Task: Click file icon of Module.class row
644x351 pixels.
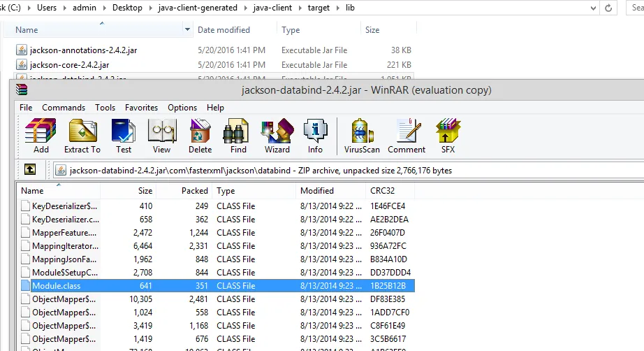Action: 25,286
